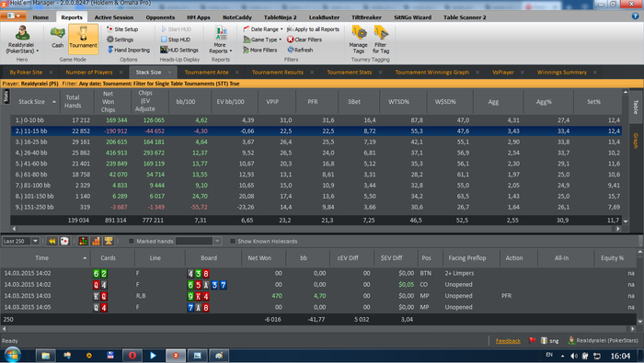The height and width of the screenshot is (363, 644).
Task: Switch to the Home ribbon tab
Action: 40,17
